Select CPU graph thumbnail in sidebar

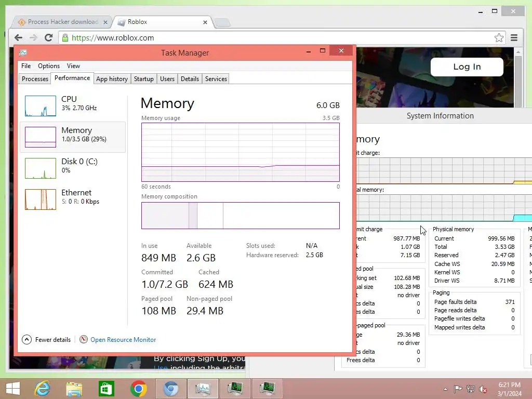(x=41, y=106)
